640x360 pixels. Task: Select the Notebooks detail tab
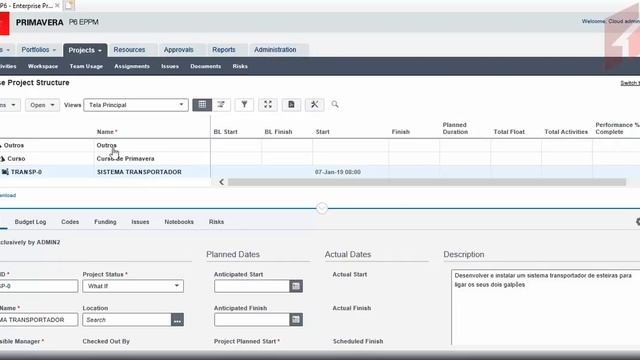[179, 222]
